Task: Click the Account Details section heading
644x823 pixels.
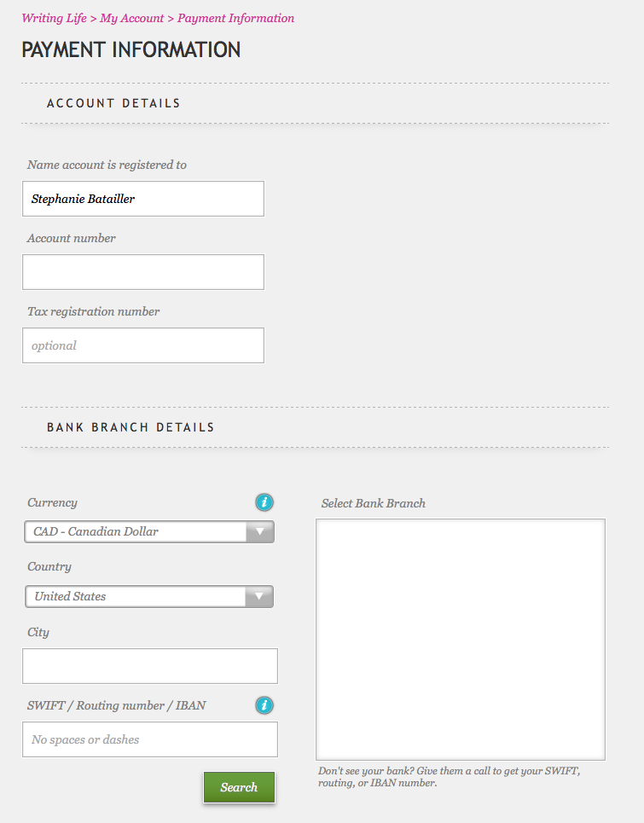Action: click(113, 103)
